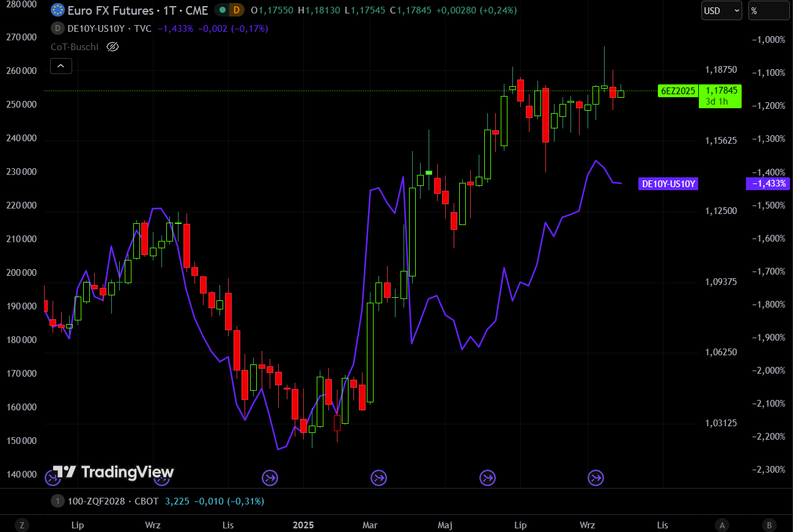Open the rollover marker between Maj and Lip
The width and height of the screenshot is (793, 532).
(x=487, y=478)
